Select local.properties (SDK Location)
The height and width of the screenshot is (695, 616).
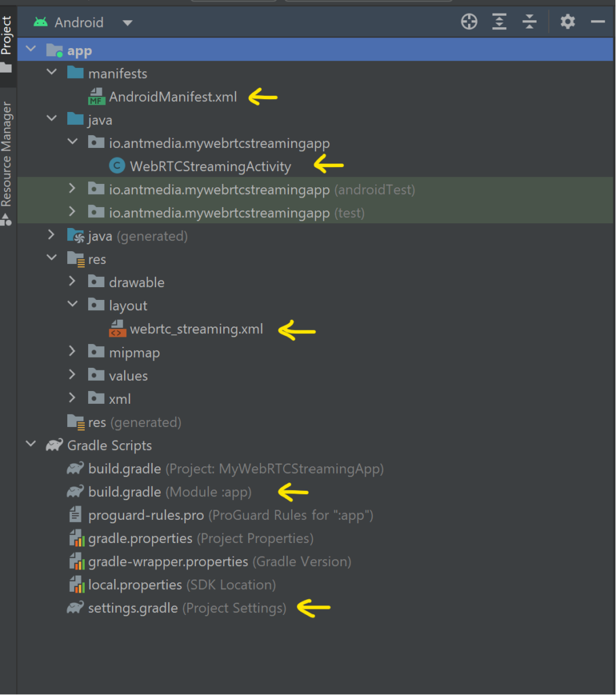(182, 585)
